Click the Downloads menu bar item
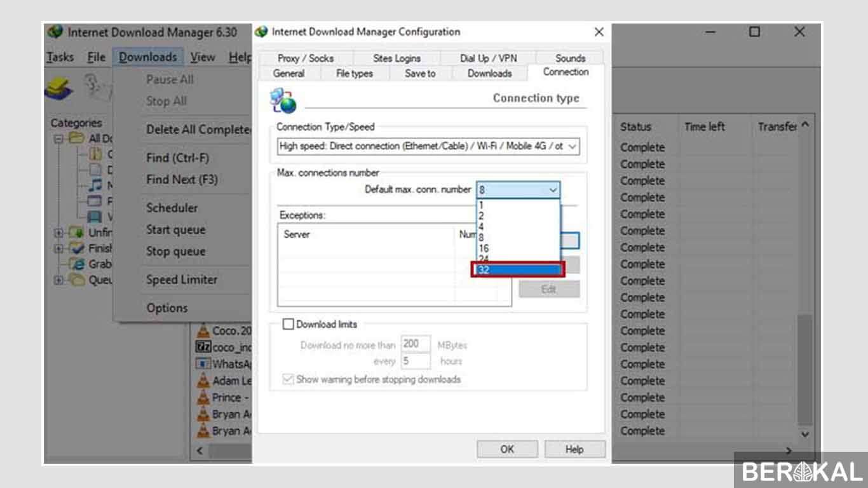The width and height of the screenshot is (868, 488). tap(148, 57)
